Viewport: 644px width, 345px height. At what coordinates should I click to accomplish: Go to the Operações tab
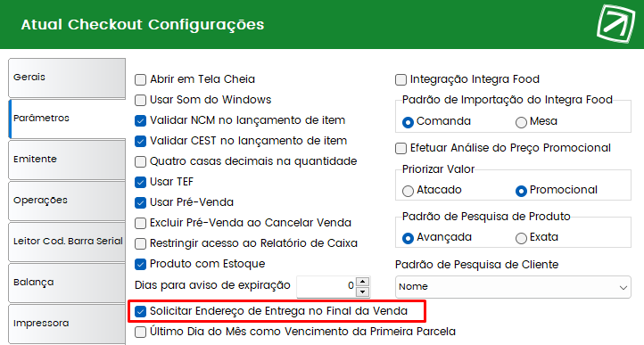[x=67, y=201]
